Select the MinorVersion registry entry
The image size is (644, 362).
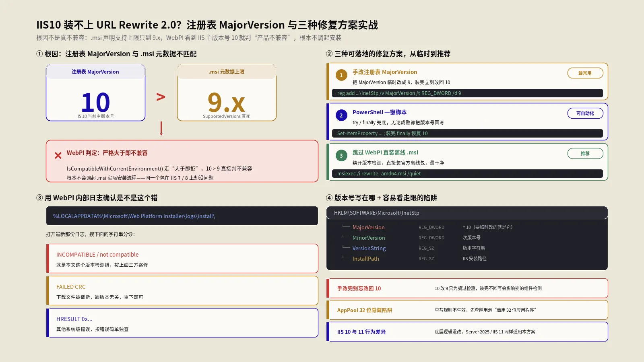(x=369, y=238)
